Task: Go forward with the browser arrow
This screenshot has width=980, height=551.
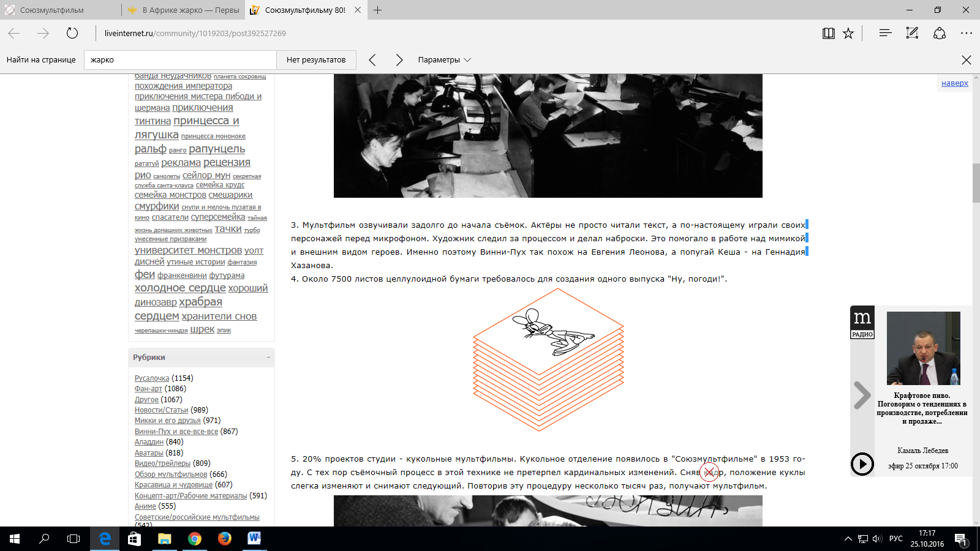Action: 43,33
